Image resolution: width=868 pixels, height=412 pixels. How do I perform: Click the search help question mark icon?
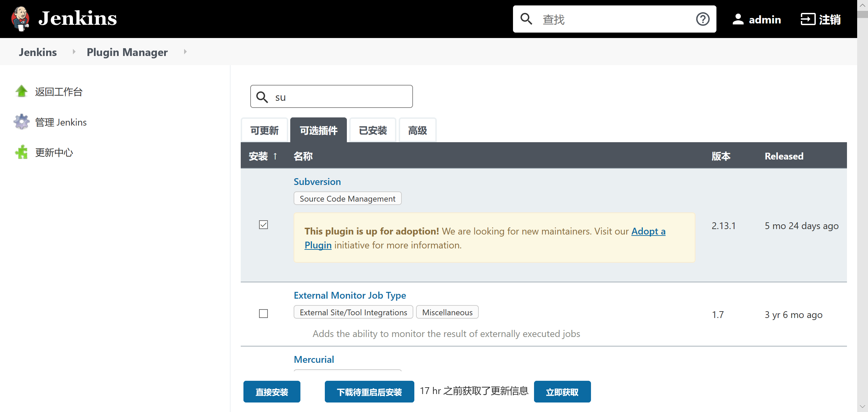point(703,19)
